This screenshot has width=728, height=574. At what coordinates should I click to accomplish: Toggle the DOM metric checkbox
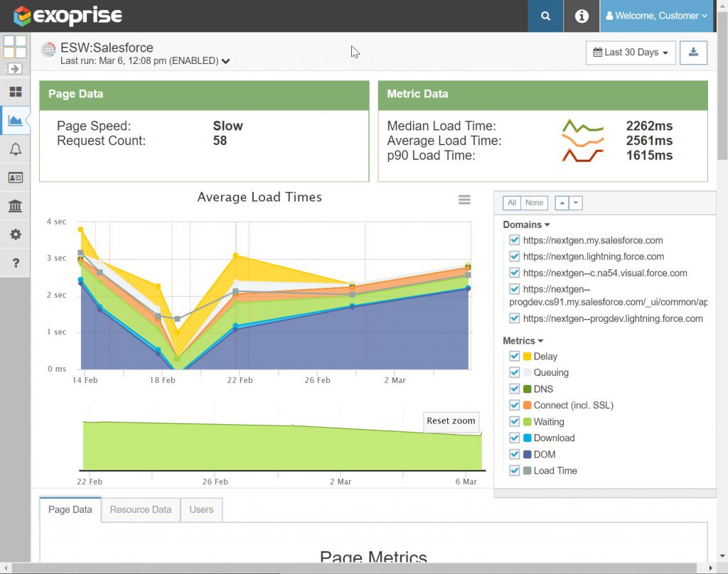[x=514, y=454]
